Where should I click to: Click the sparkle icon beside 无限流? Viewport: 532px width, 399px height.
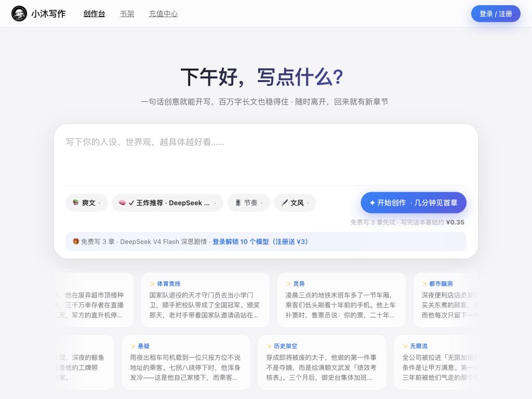click(405, 346)
